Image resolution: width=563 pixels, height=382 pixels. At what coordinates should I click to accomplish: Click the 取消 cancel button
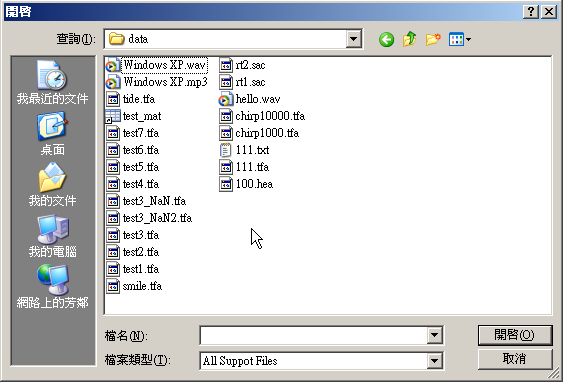pos(515,359)
